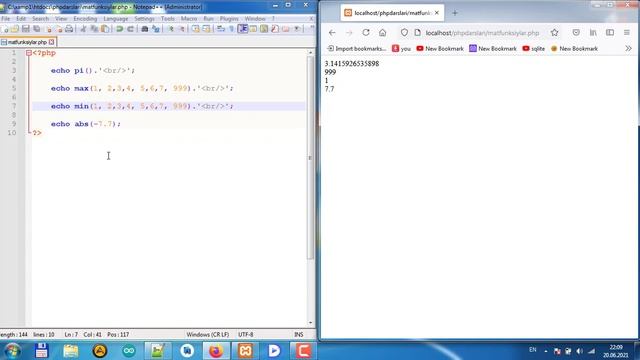Close the matfunksiylar.php tab with its red X
640x360 pixels.
click(x=51, y=42)
